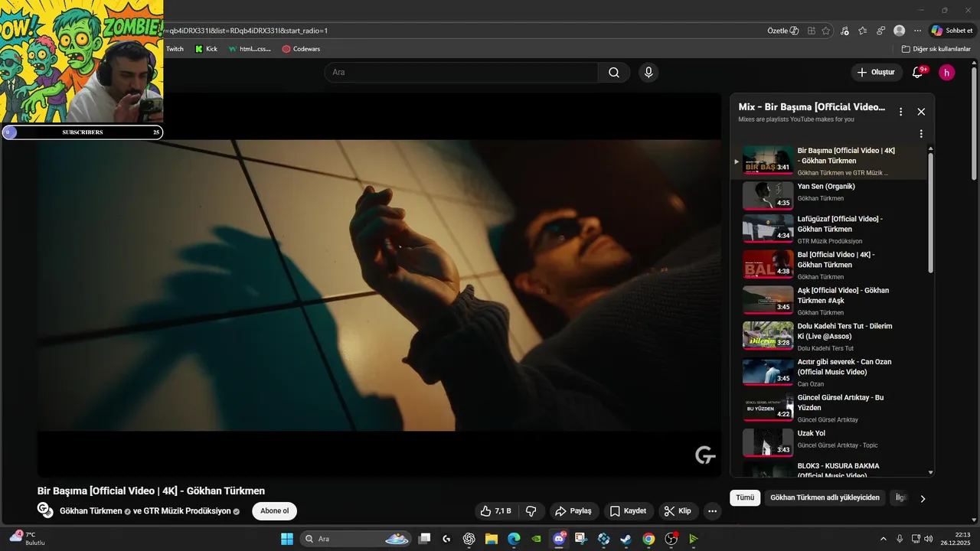Open browser settings and more menu
This screenshot has width=980, height=551.
917,31
